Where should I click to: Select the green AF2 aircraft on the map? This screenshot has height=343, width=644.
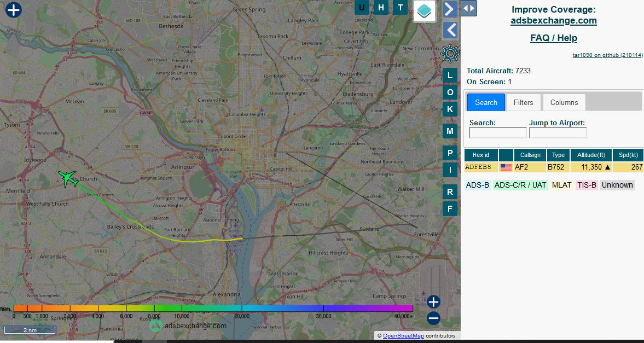tap(68, 179)
